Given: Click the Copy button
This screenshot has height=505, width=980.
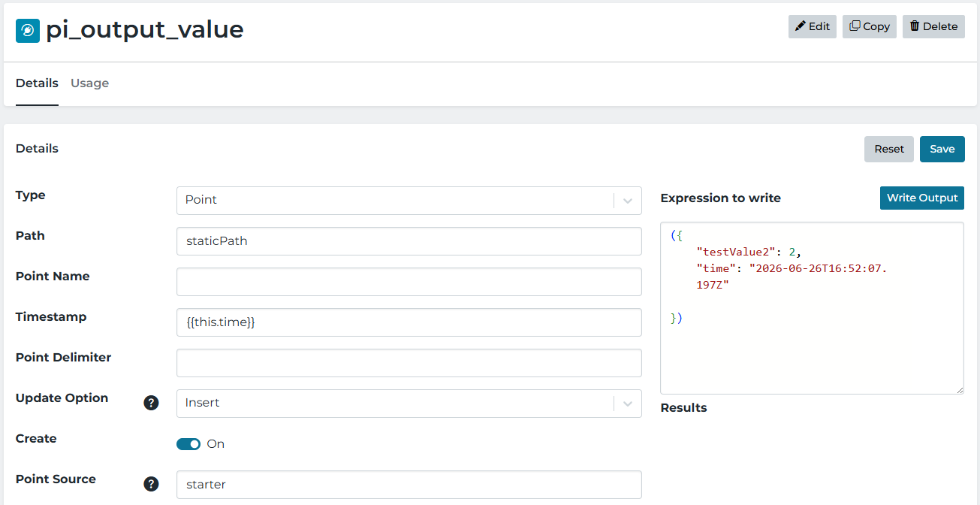Looking at the screenshot, I should (x=869, y=26).
